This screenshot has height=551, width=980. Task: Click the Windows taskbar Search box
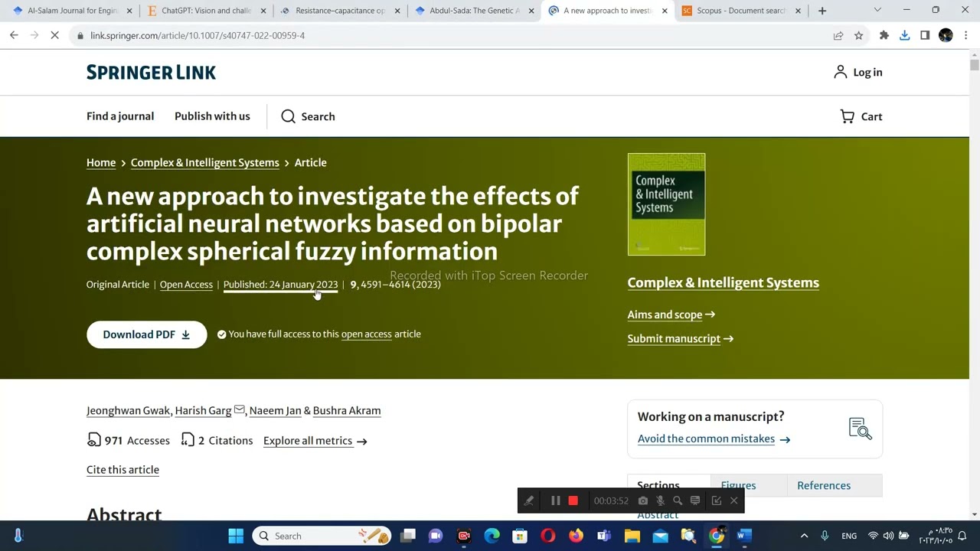point(321,536)
